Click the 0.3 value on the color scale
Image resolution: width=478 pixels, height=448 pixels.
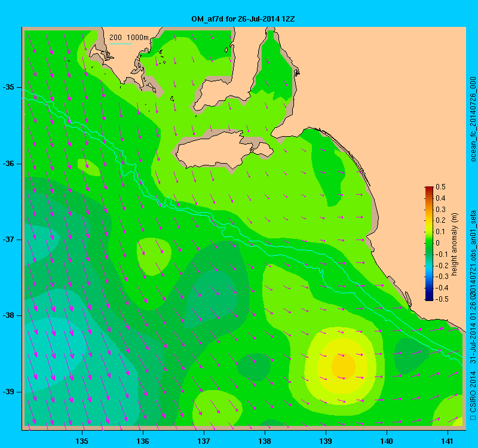click(441, 210)
